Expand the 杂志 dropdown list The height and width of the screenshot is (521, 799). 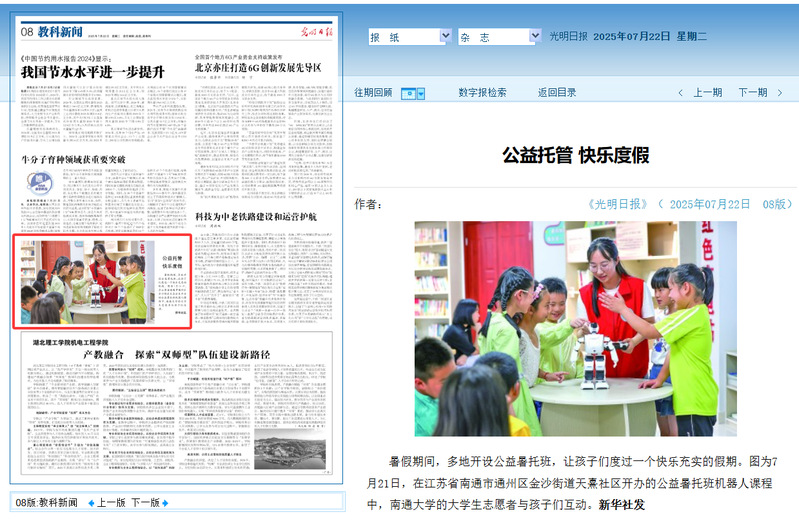pyautogui.click(x=534, y=36)
